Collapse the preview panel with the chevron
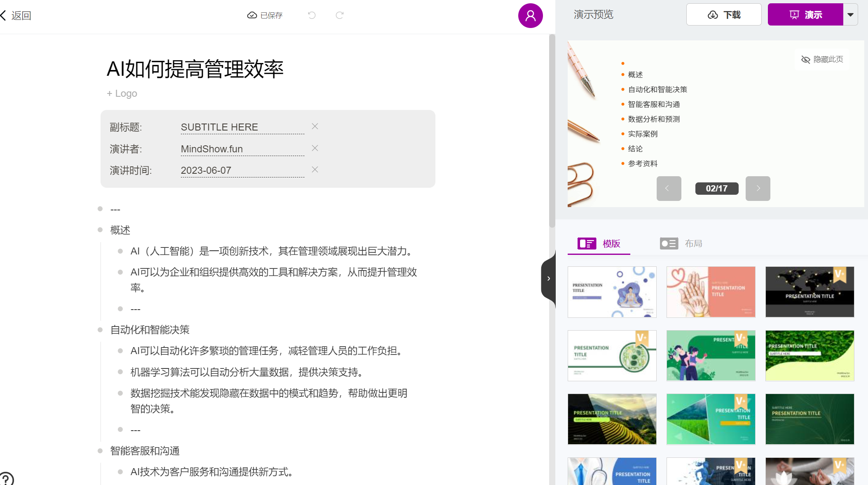 click(549, 278)
